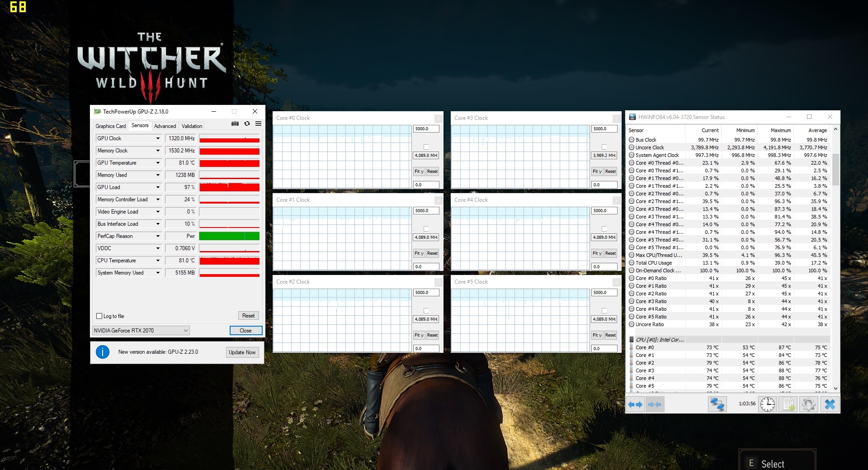Open the VDDC sensor dropdown
The width and height of the screenshot is (868, 470).
(158, 248)
